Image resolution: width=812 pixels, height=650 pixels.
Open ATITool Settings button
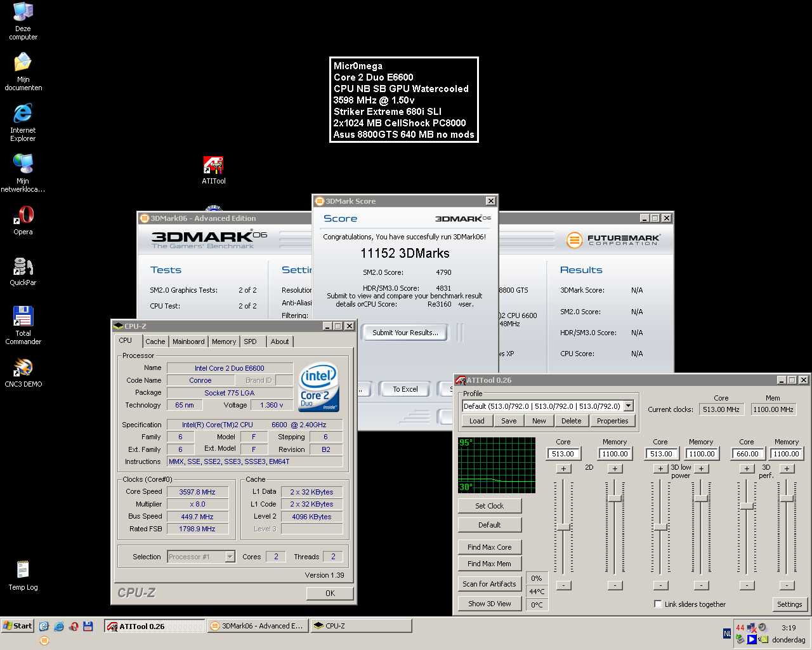(790, 604)
